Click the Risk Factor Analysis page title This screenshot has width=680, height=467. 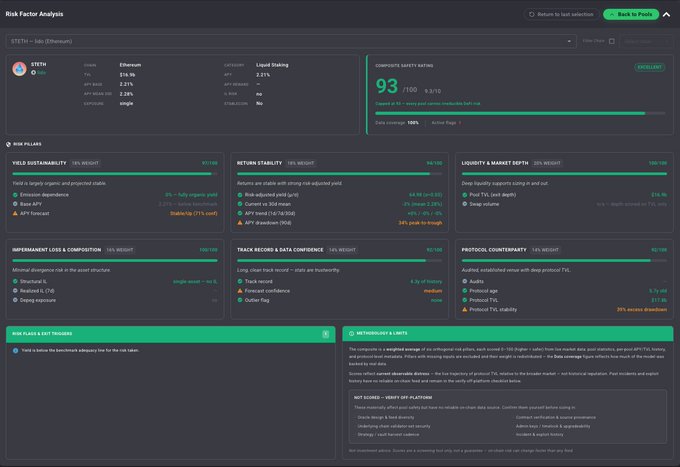(34, 14)
